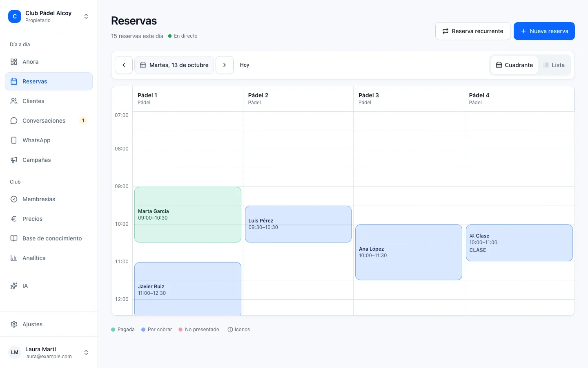Click the En directo status indicator

[183, 36]
